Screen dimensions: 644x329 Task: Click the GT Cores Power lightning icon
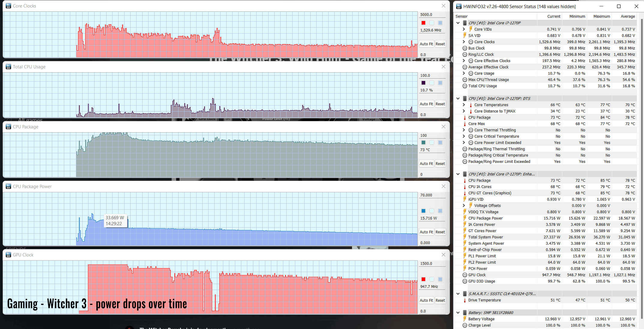tap(465, 231)
